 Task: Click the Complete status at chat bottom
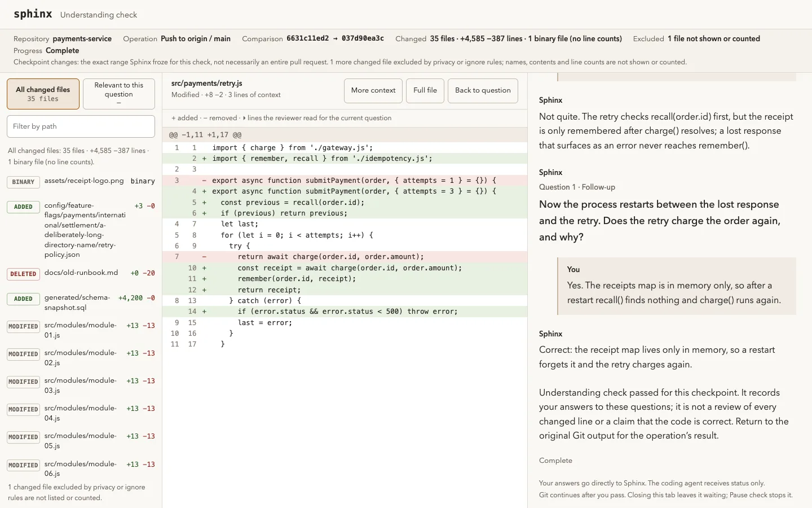555,461
